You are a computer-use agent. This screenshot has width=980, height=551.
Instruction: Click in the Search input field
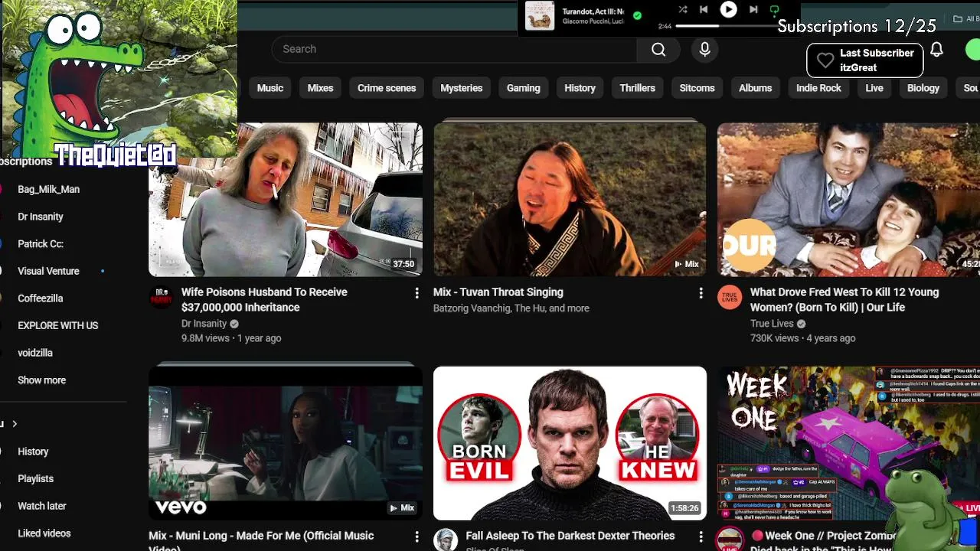454,49
